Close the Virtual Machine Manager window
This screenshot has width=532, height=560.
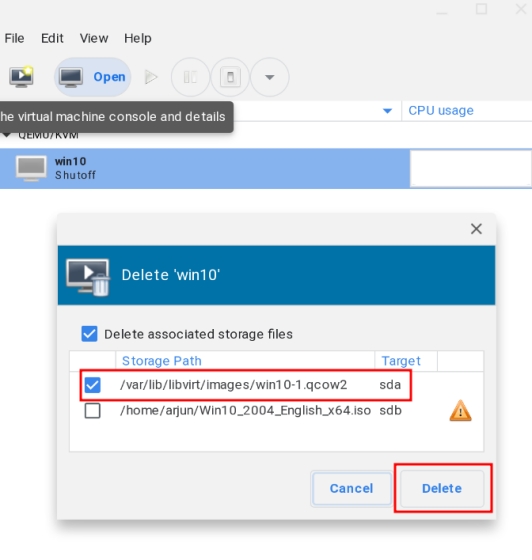coord(521,9)
